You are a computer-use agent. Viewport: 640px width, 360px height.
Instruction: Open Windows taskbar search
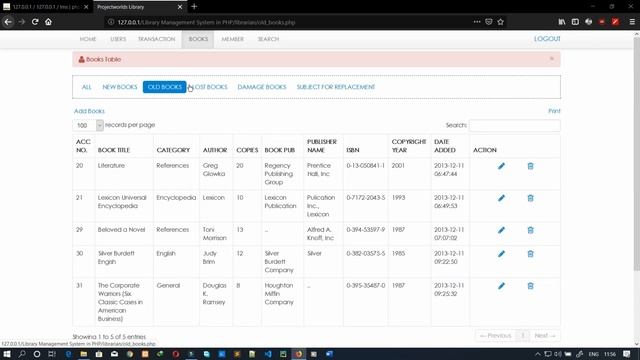click(x=22, y=354)
